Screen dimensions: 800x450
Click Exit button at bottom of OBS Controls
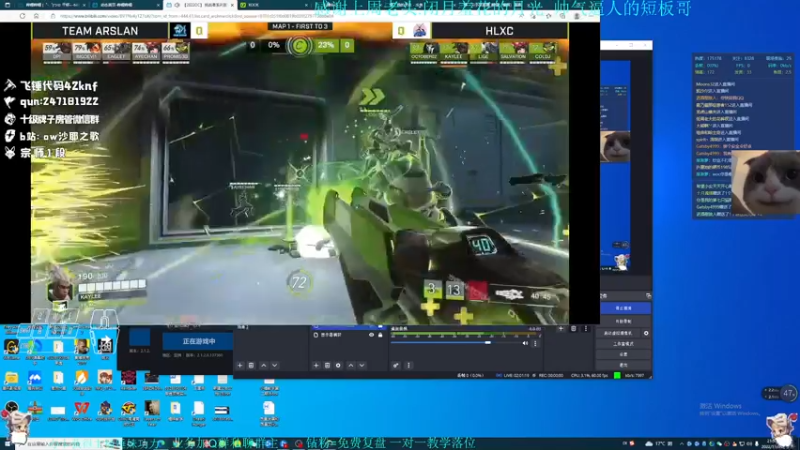pos(623,365)
